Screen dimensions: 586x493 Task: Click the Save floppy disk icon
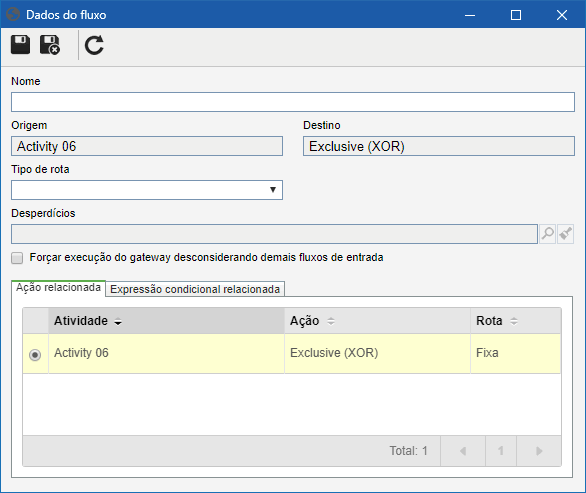[x=20, y=45]
